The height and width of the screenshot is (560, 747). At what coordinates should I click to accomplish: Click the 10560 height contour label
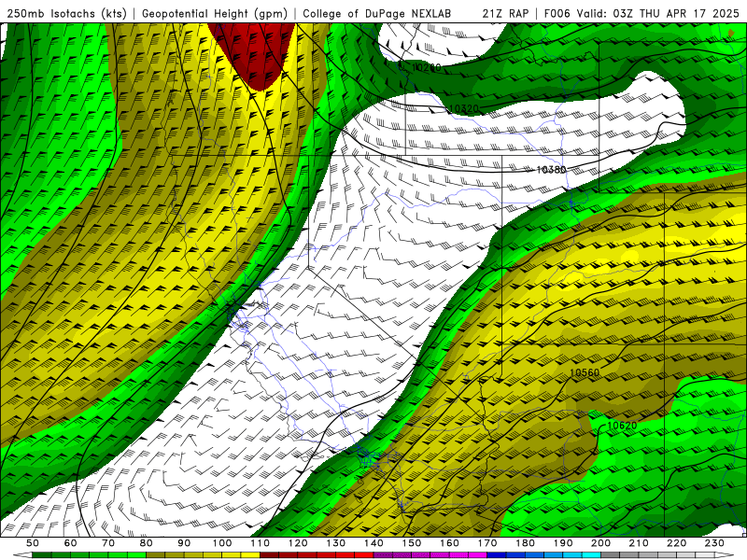click(x=585, y=372)
